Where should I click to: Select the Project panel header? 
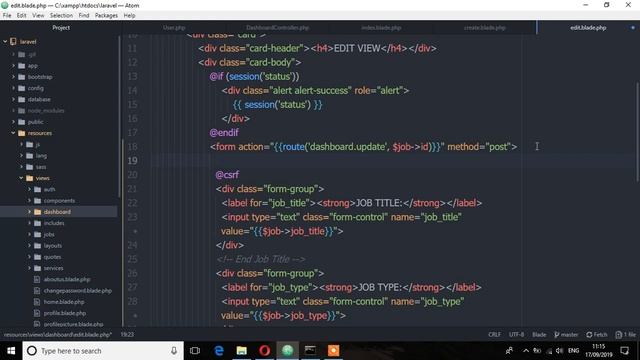pos(61,28)
